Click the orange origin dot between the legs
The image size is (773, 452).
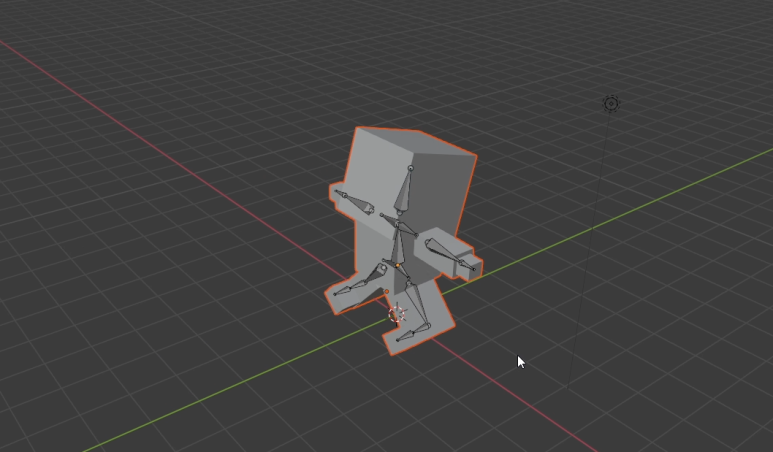(386, 292)
